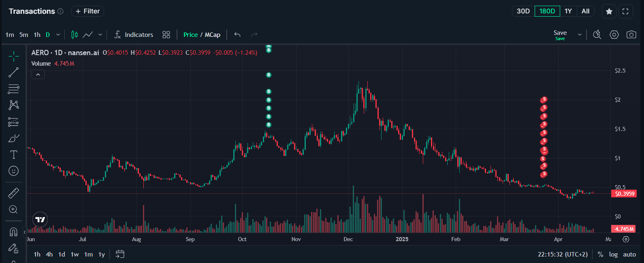Image resolution: width=644 pixels, height=263 pixels.
Task: Select the trend line drawing tool
Action: click(13, 73)
